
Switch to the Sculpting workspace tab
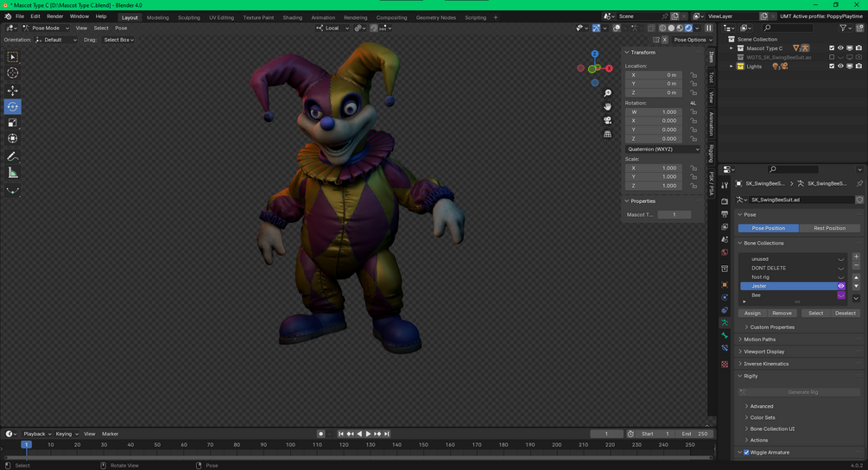pyautogui.click(x=188, y=17)
